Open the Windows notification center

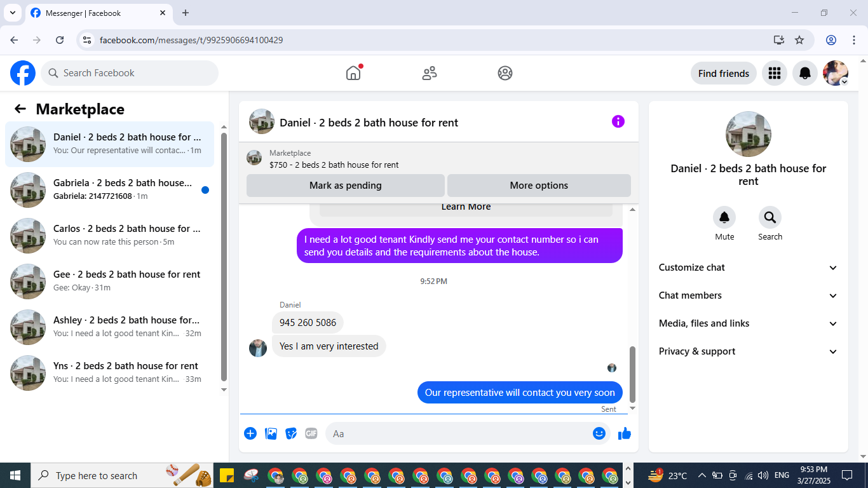point(847,475)
